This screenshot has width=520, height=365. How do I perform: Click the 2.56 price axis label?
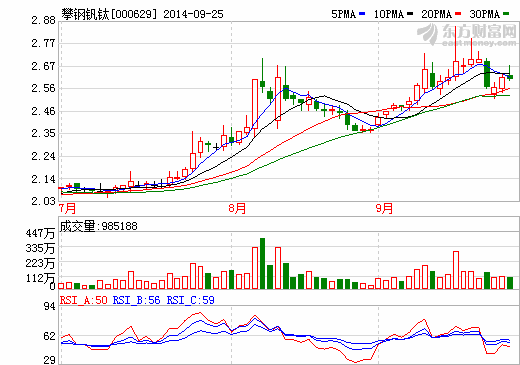click(43, 88)
